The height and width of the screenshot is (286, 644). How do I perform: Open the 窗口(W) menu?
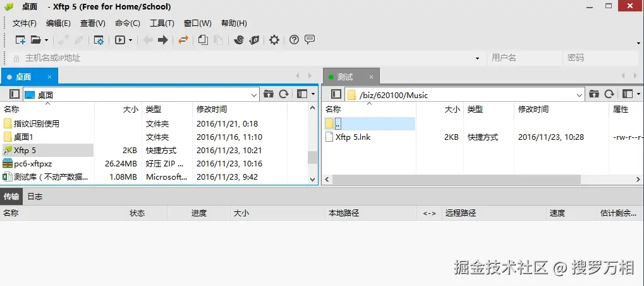click(198, 23)
